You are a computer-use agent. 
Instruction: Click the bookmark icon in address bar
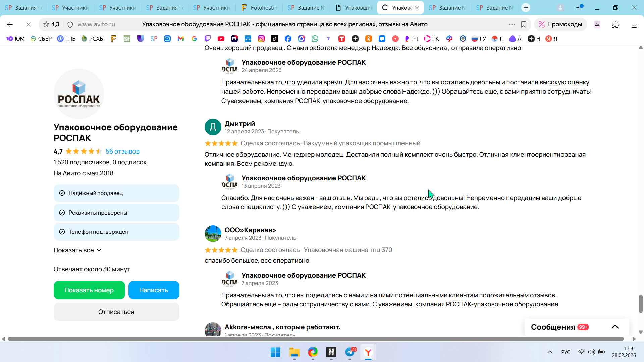pos(524,24)
